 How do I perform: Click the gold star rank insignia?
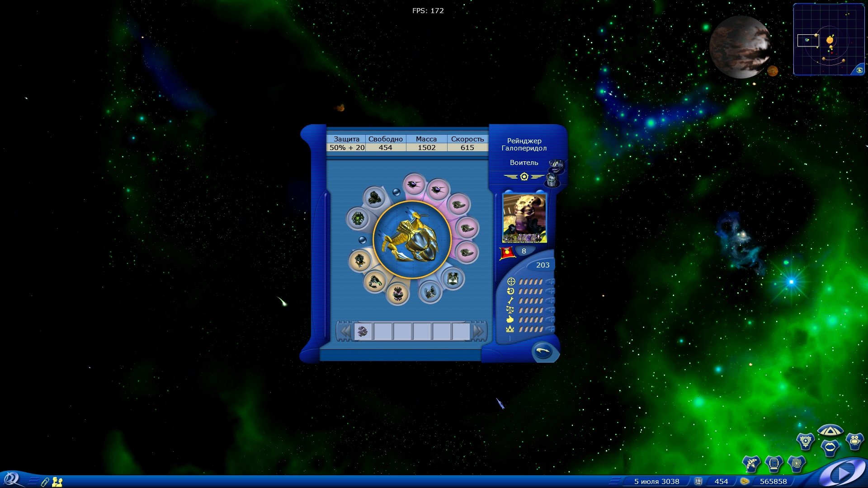(x=524, y=177)
